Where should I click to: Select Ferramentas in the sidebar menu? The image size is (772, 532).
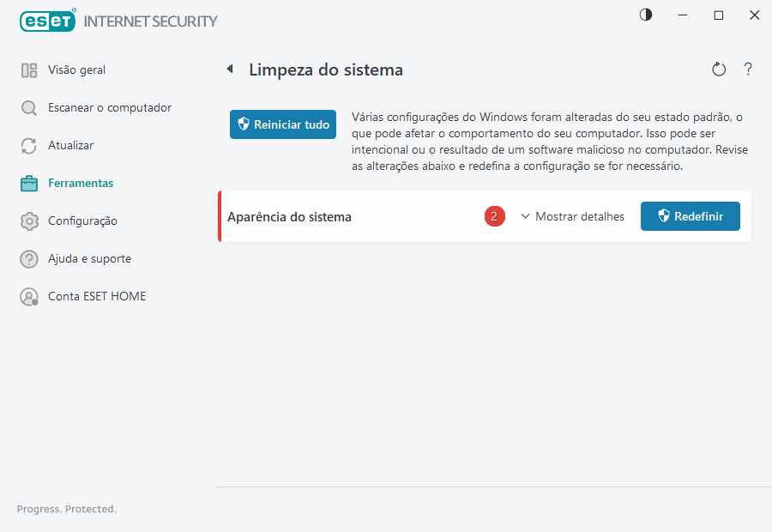[x=81, y=183]
